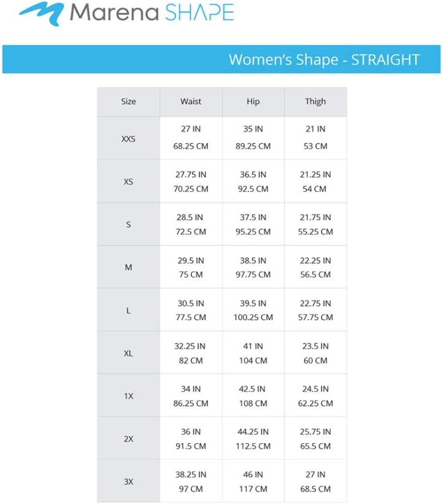The width and height of the screenshot is (443, 504).
Task: Select the Waist column header
Action: [x=191, y=102]
